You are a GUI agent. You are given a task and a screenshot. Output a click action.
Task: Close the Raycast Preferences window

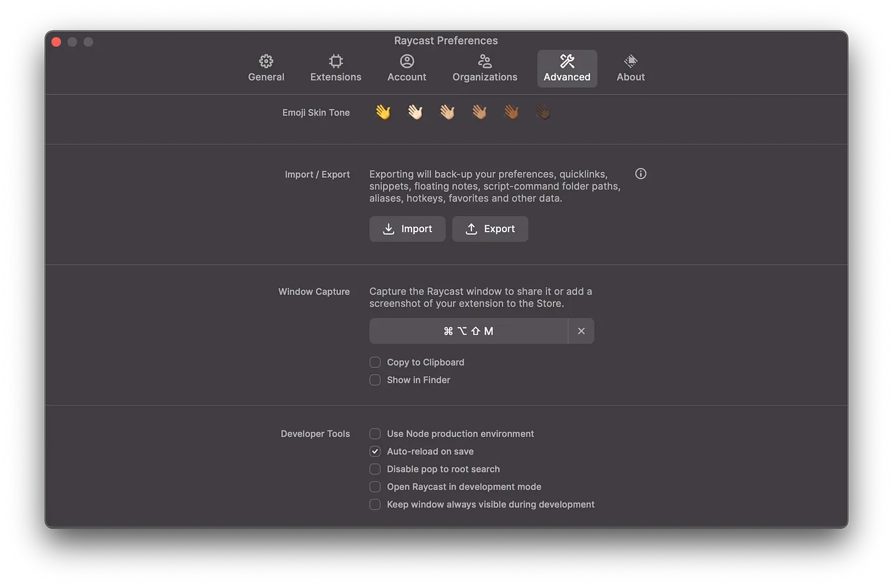(56, 42)
